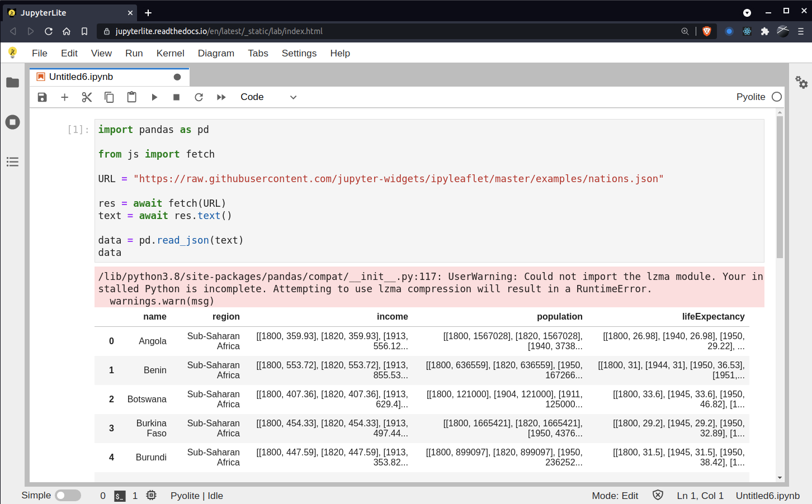
Task: Open the Kernel menu
Action: [x=170, y=53]
